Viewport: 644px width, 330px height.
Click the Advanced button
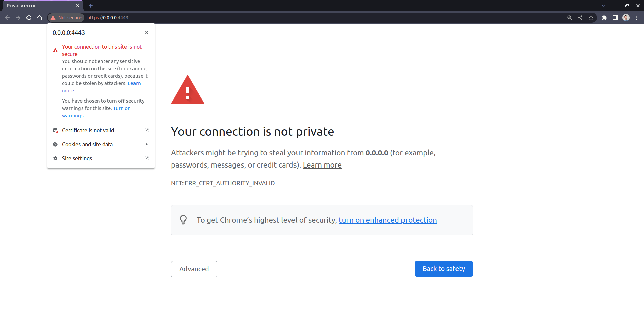194,269
